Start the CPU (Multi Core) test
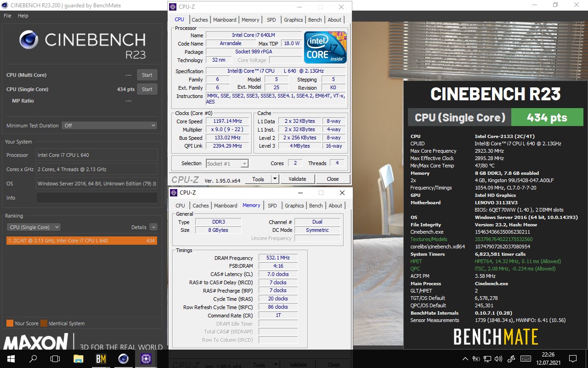Image resolution: width=588 pixels, height=368 pixels. pos(147,75)
